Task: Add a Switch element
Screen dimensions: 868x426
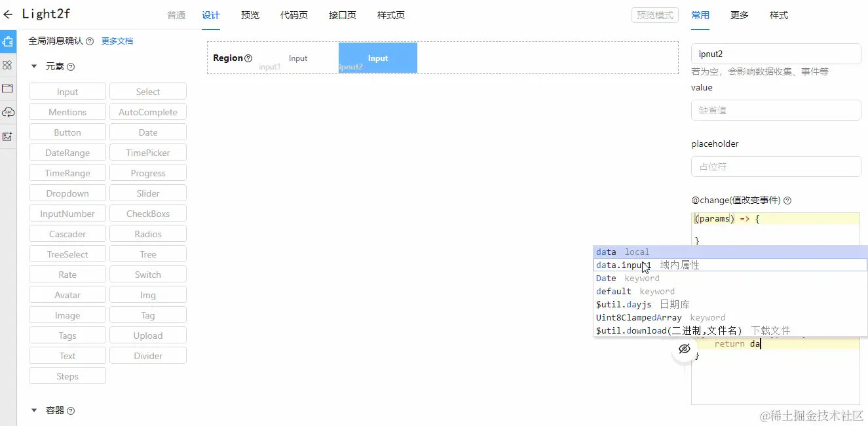Action: (x=148, y=275)
